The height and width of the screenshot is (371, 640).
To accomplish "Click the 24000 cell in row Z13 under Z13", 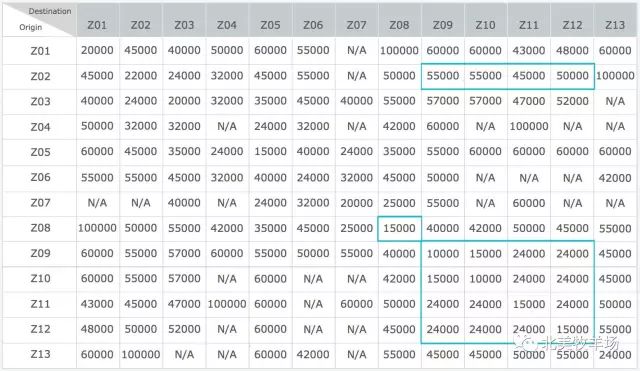I will point(615,354).
